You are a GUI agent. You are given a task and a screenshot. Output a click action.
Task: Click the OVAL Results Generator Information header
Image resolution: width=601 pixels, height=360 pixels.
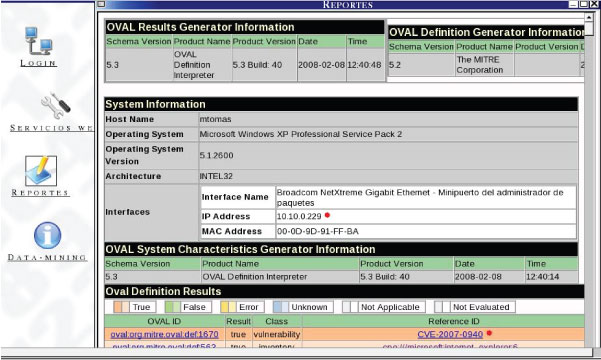[245, 27]
